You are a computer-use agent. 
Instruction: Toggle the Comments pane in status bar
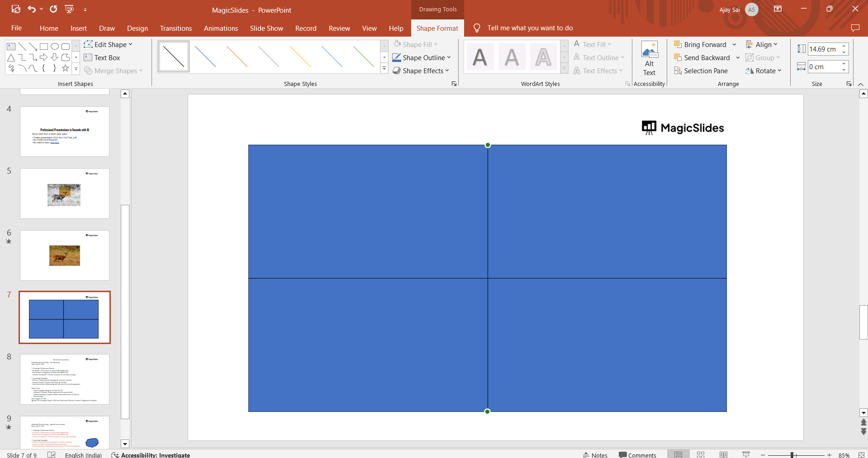637,455
